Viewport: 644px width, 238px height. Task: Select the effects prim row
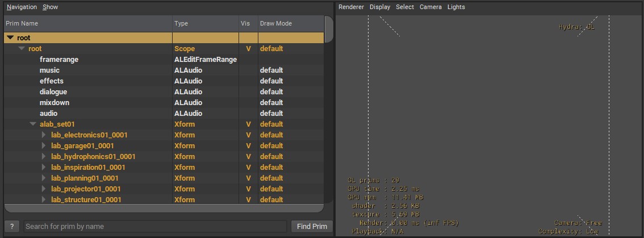click(x=164, y=81)
